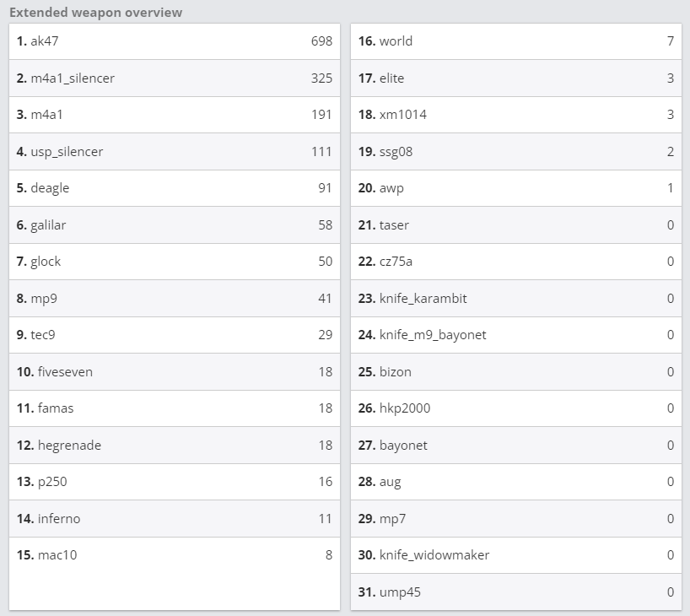
Task: Select the mp9 entry
Action: (175, 298)
